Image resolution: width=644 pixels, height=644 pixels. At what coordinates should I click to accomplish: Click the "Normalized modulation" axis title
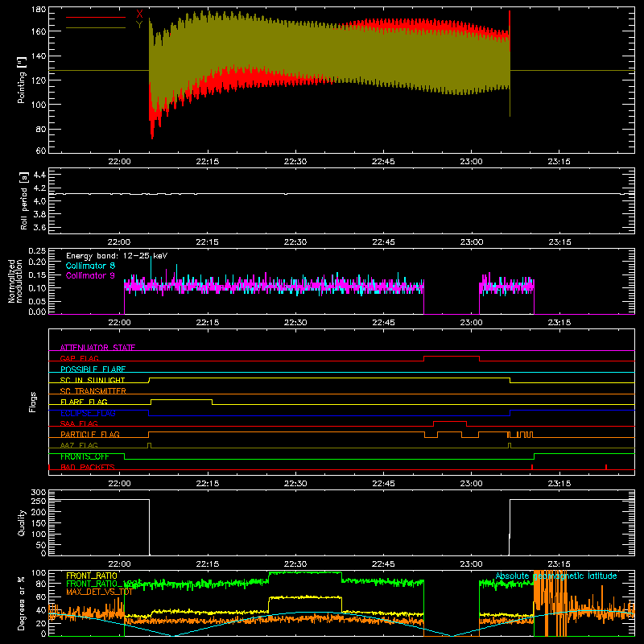point(15,281)
